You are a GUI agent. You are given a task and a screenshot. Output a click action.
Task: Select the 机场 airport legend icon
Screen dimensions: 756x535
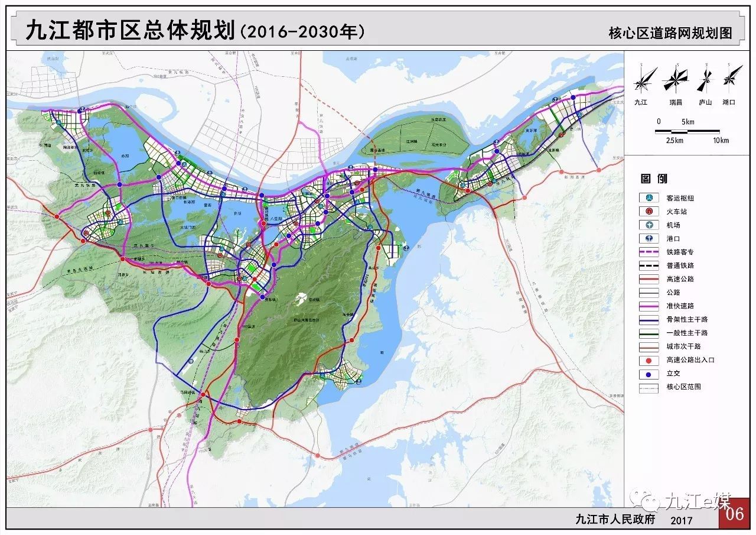pos(649,225)
